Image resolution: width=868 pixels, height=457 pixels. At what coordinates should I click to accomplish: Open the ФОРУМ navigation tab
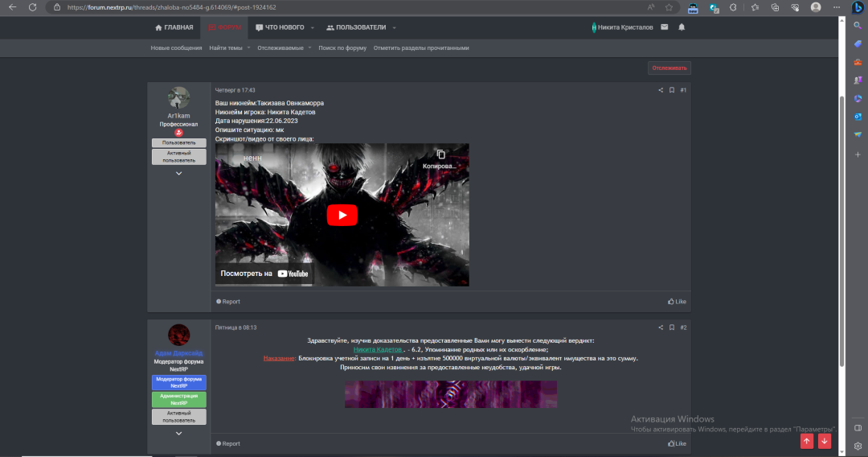[225, 27]
